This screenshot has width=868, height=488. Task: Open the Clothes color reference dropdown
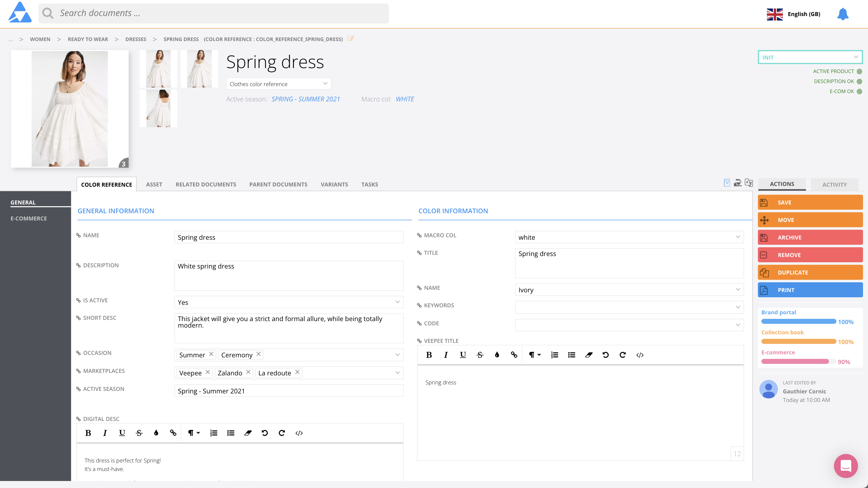click(x=278, y=84)
